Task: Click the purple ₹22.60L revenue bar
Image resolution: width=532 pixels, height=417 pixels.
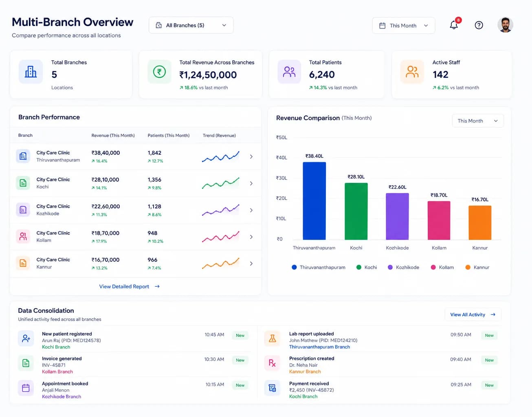Action: pos(397,216)
